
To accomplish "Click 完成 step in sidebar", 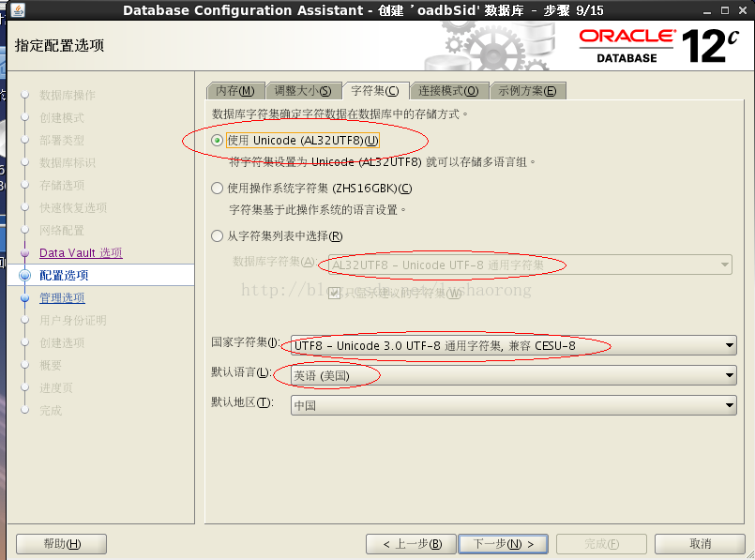I will [51, 411].
